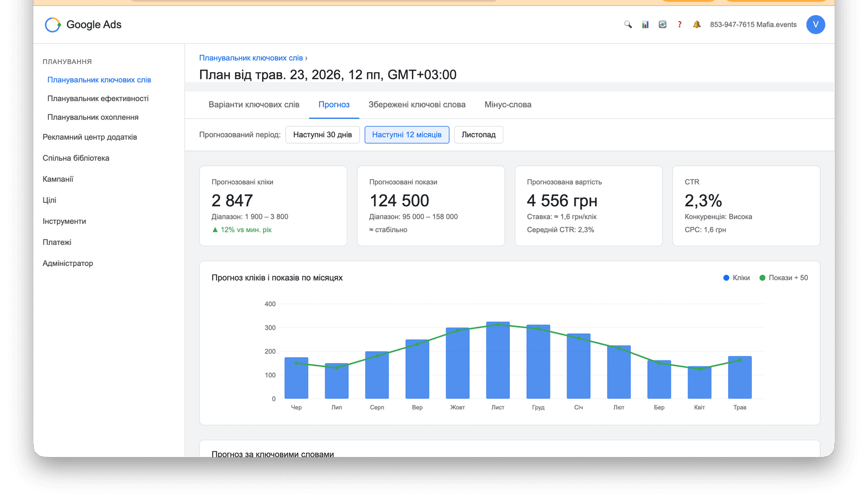The width and height of the screenshot is (868, 501).
Task: Open Інструменти section
Action: click(x=65, y=221)
